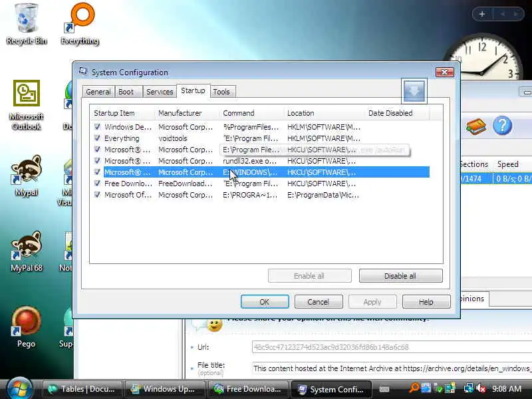
Task: Switch to Windows Up... taskbar window
Action: tap(165, 389)
